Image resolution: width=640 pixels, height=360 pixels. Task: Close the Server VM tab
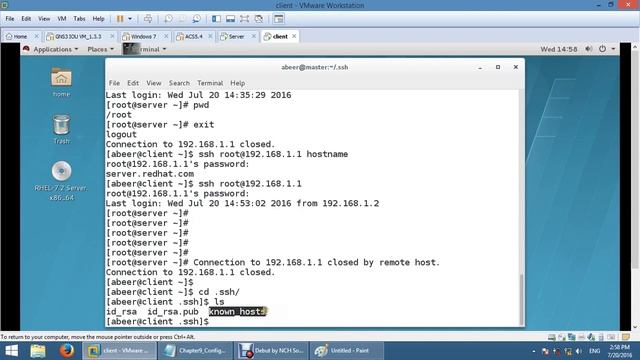(253, 36)
